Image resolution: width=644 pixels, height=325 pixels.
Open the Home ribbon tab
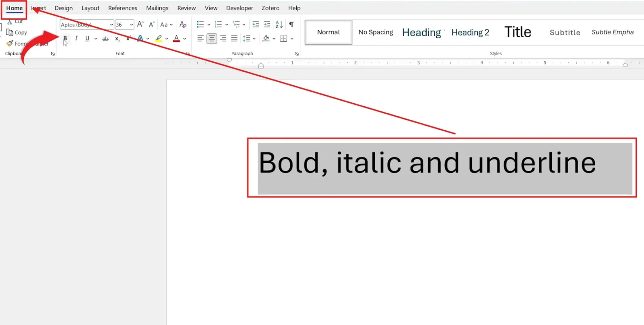coord(14,8)
